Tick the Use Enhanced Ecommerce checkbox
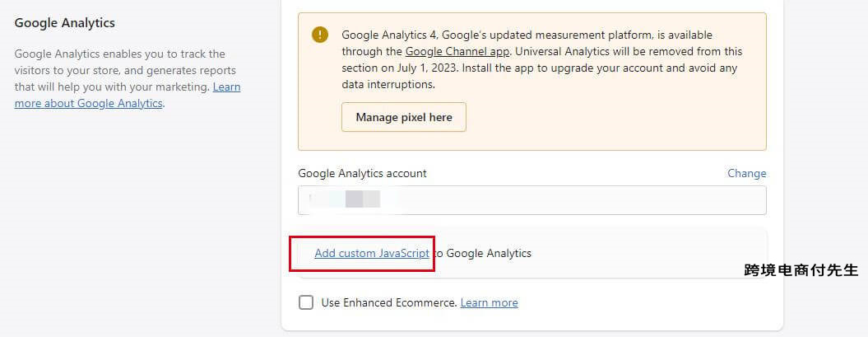 [306, 302]
